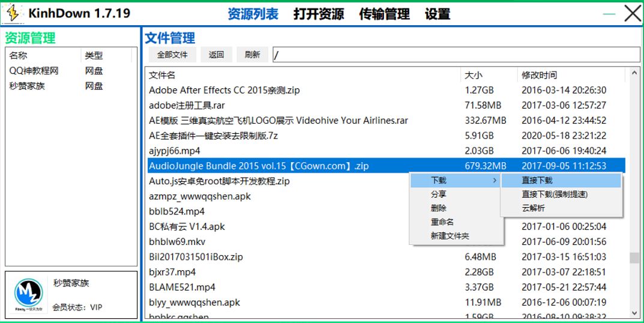Click the 会员状态: VIP label
The height and width of the screenshot is (323, 644).
[77, 307]
